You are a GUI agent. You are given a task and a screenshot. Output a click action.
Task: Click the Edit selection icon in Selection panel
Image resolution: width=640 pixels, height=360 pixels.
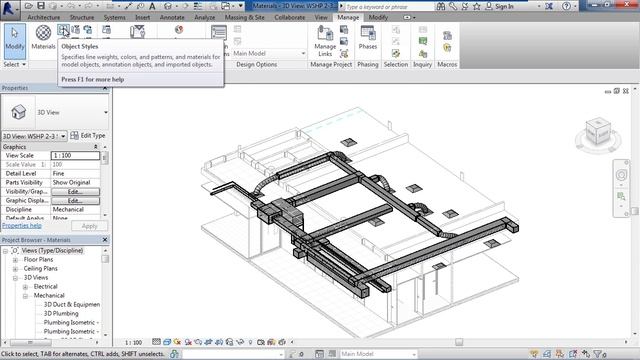tap(396, 53)
